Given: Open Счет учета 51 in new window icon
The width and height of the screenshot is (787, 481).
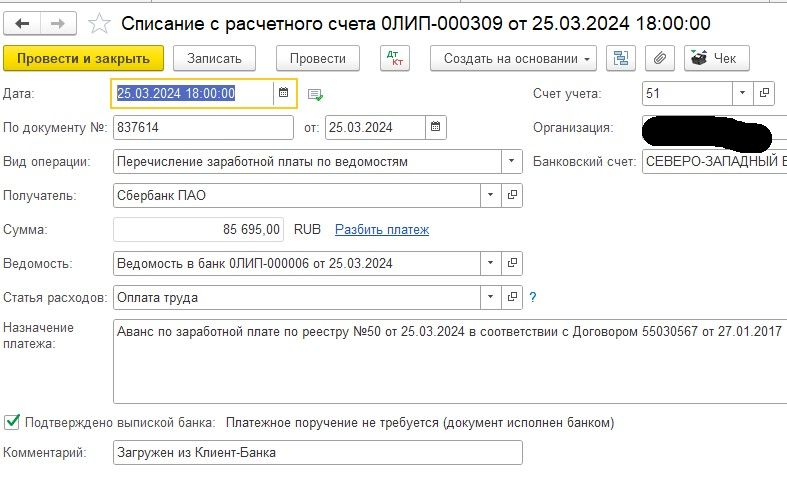Looking at the screenshot, I should (x=764, y=93).
